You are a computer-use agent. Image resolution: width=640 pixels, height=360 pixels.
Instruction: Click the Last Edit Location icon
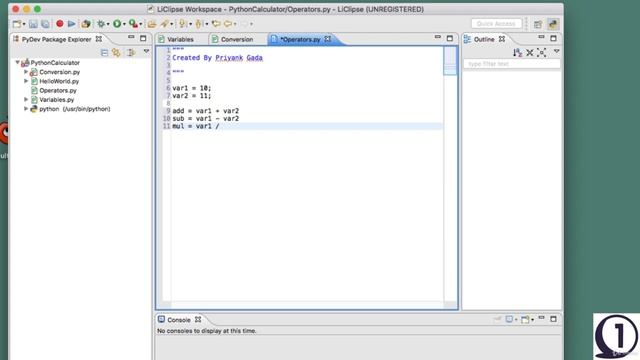point(216,24)
